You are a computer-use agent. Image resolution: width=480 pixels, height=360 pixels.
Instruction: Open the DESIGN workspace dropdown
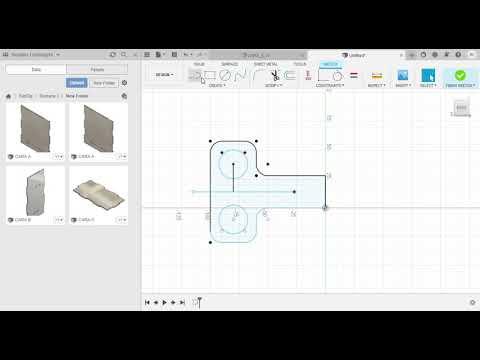tap(164, 75)
